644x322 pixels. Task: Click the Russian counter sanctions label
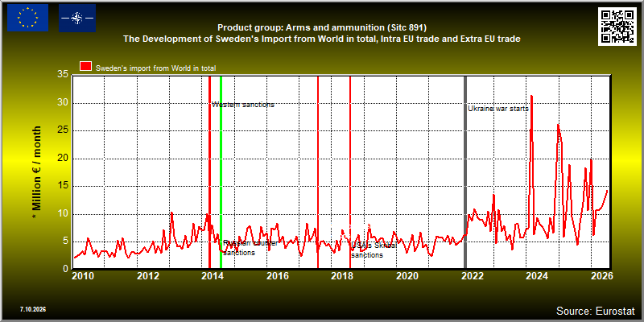click(250, 248)
